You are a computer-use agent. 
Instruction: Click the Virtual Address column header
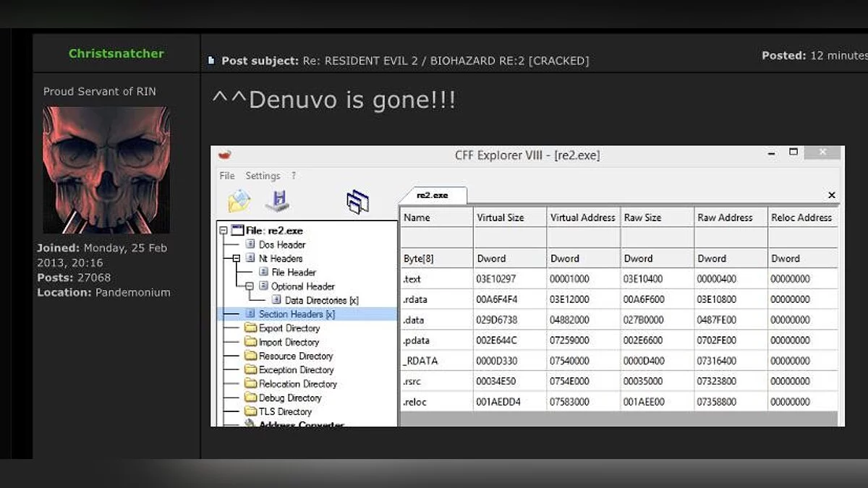[584, 217]
